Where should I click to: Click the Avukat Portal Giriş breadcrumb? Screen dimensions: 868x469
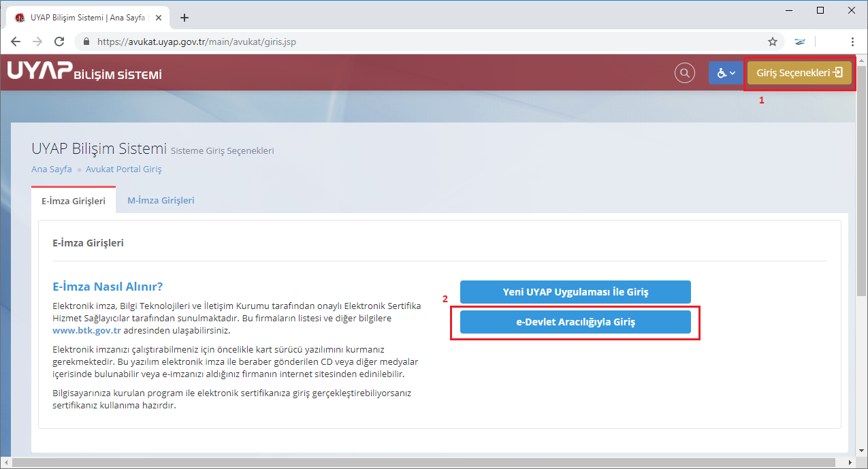pyautogui.click(x=123, y=169)
